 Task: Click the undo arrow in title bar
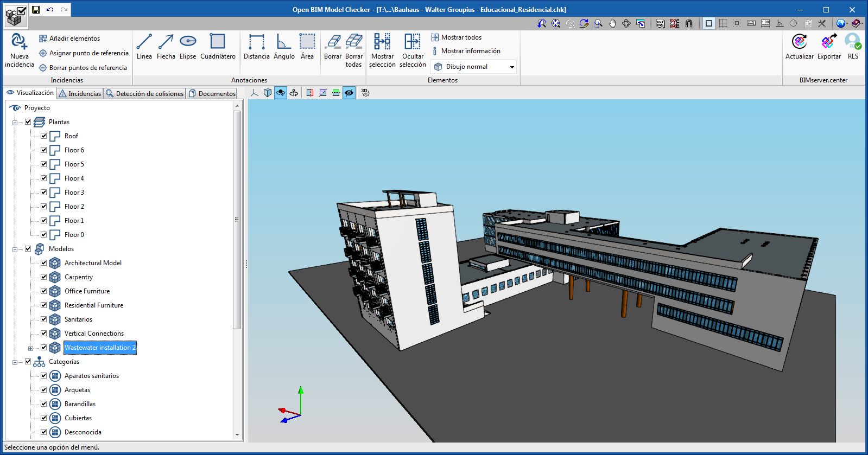pyautogui.click(x=50, y=10)
